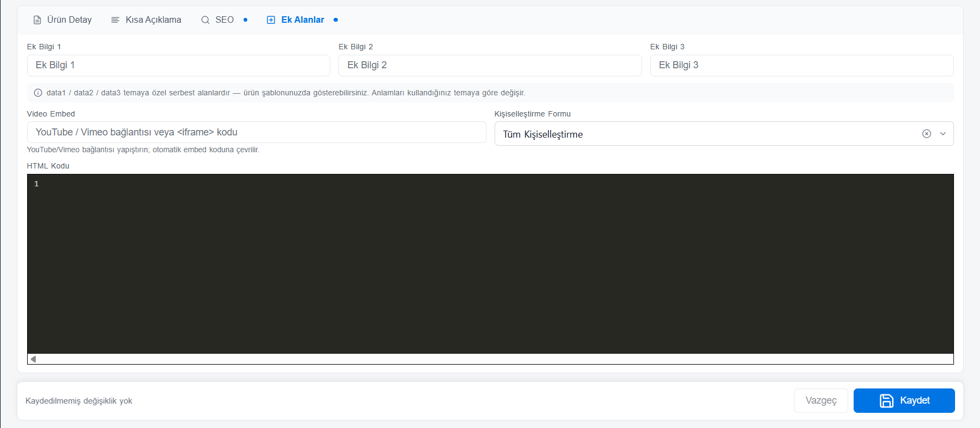980x428 pixels.
Task: Click the floppy disk save icon
Action: 886,401
